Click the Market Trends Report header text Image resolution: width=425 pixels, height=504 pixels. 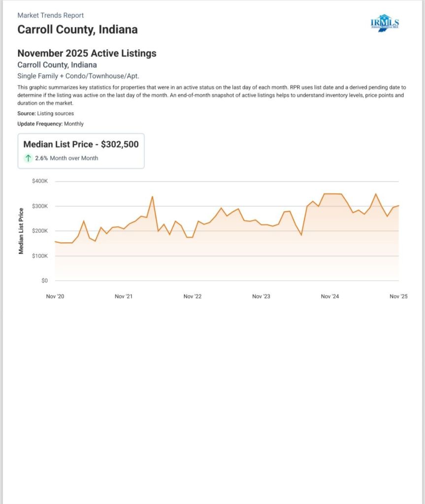[51, 15]
